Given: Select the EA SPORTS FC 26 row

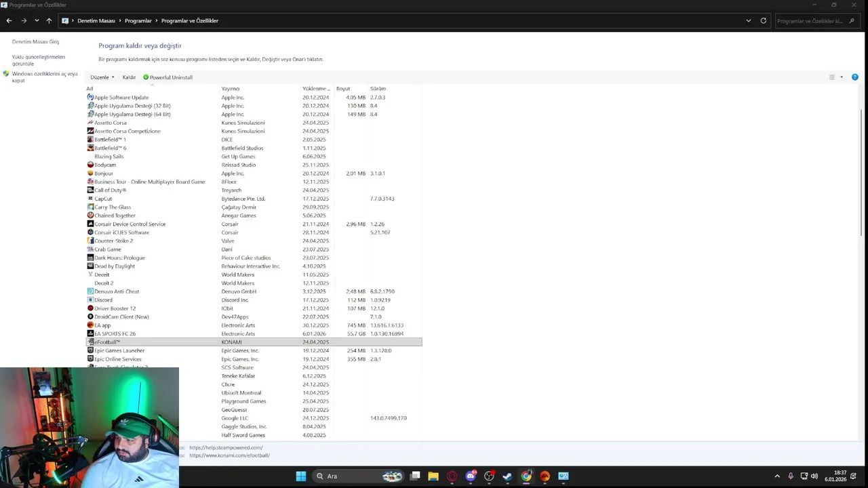Looking at the screenshot, I should (254, 333).
